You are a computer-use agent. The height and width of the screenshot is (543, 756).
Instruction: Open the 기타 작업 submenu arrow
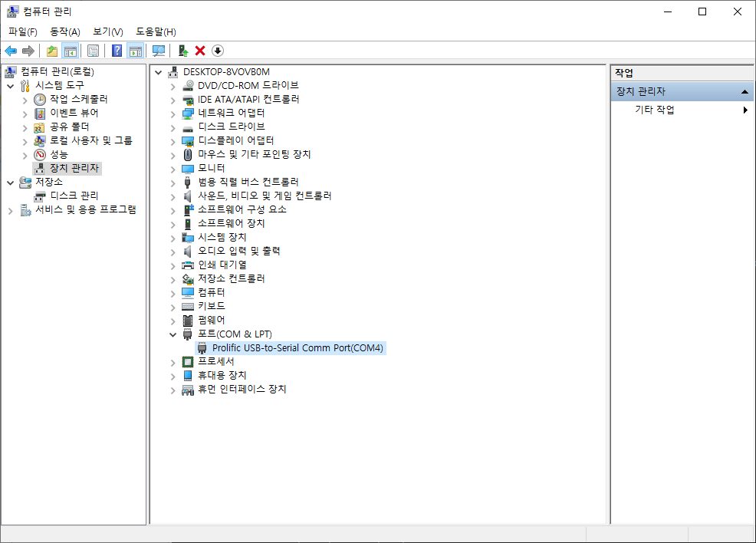(745, 110)
